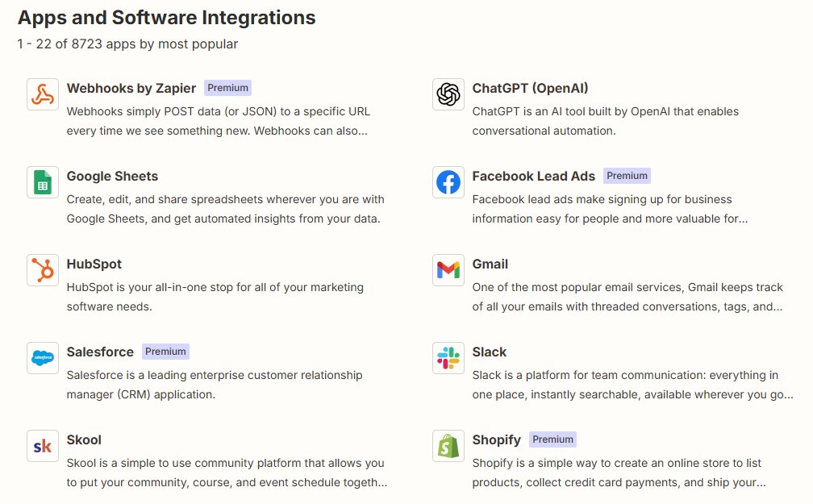
Task: Click the Premium badge next to Shopify
Action: click(552, 439)
